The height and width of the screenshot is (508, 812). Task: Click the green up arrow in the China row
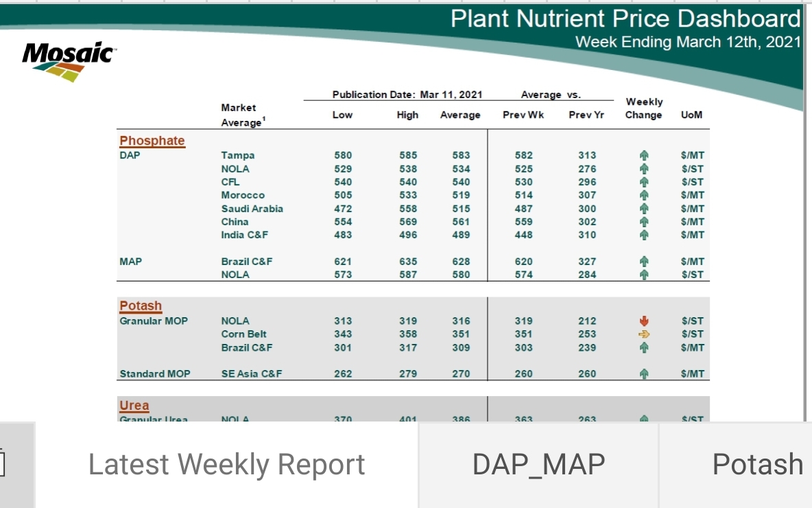coord(644,222)
